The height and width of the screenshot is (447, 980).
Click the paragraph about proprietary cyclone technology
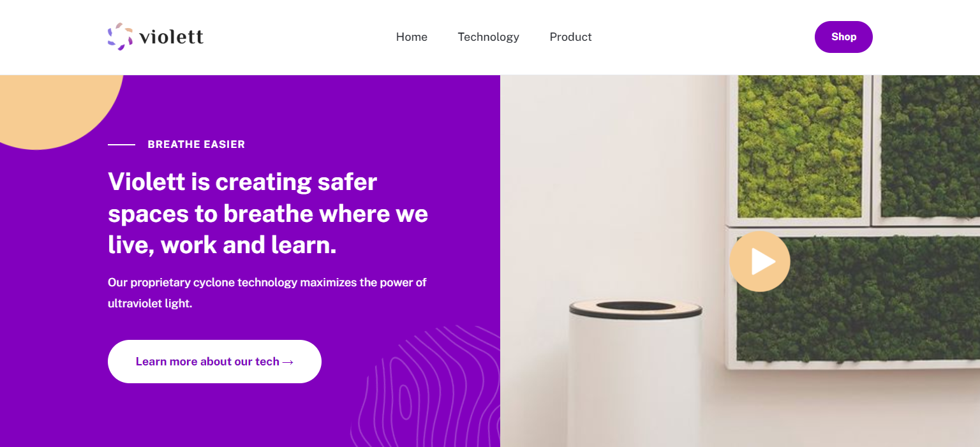tap(267, 293)
